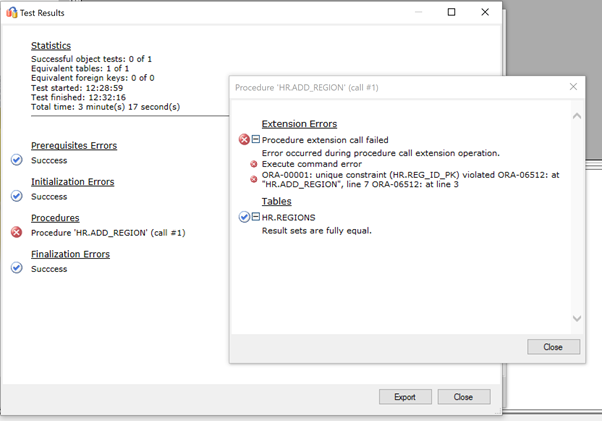Click the Prerequisites Errors success checkmark icon

click(16, 160)
